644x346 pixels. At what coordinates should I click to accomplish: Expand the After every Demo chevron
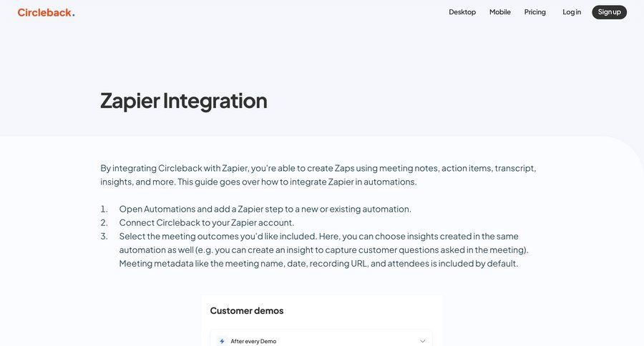(422, 341)
